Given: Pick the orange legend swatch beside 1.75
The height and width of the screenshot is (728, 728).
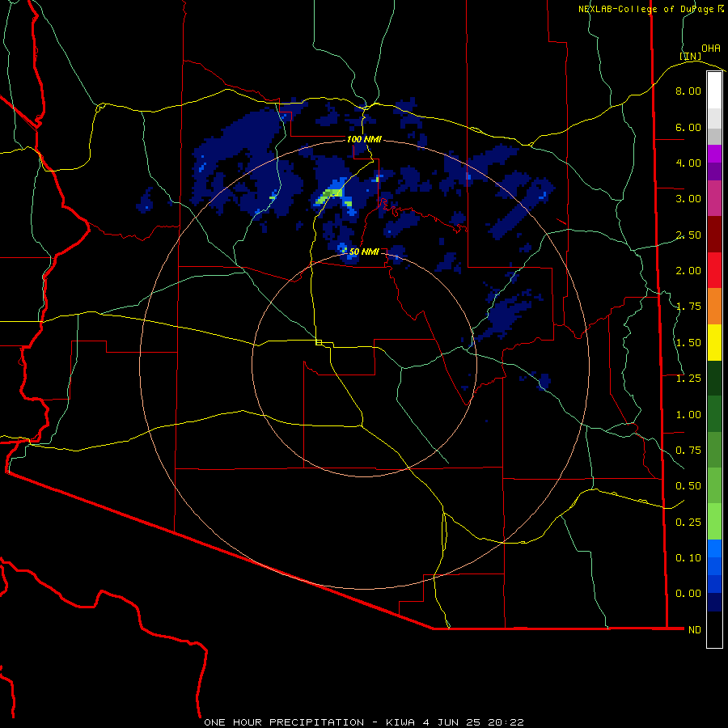Looking at the screenshot, I should (x=714, y=306).
